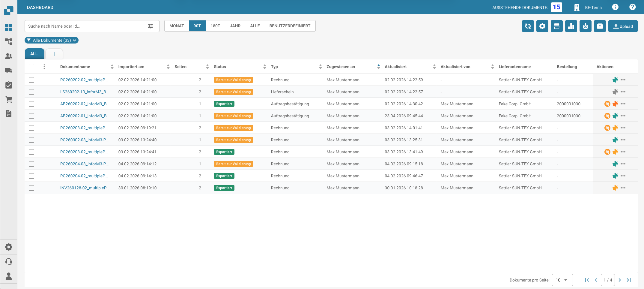This screenshot has width=644, height=289.
Task: Open the toolbar gear settings button
Action: click(542, 26)
